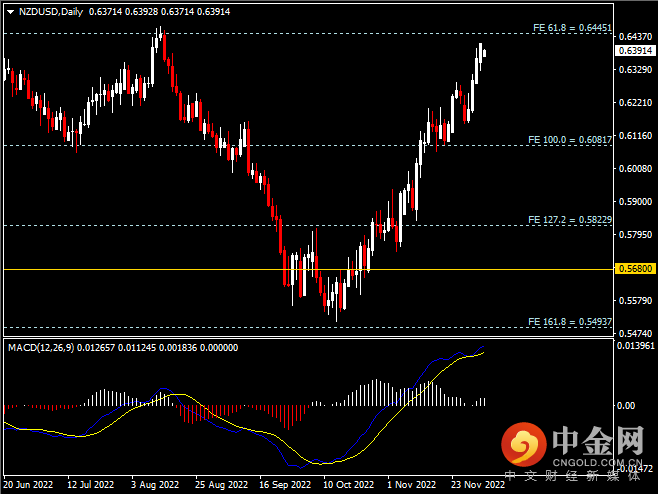
Task: Open the chart dropdown triangle beside NZDUSD,Daily
Action: (x=7, y=11)
